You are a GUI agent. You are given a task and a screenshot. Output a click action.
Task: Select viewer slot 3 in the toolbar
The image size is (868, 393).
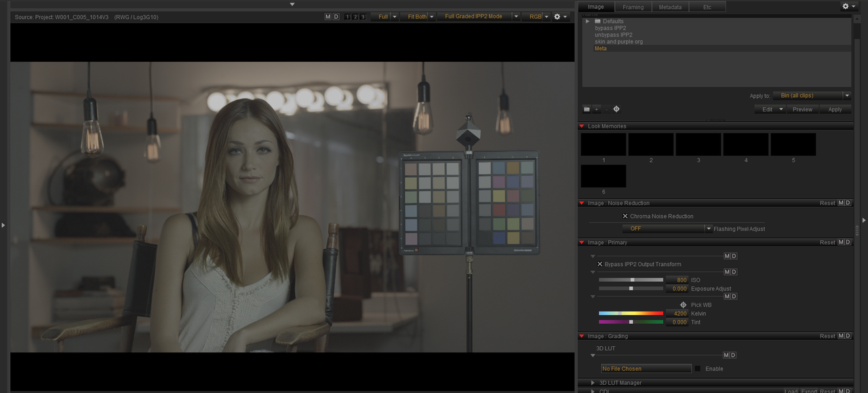click(363, 17)
